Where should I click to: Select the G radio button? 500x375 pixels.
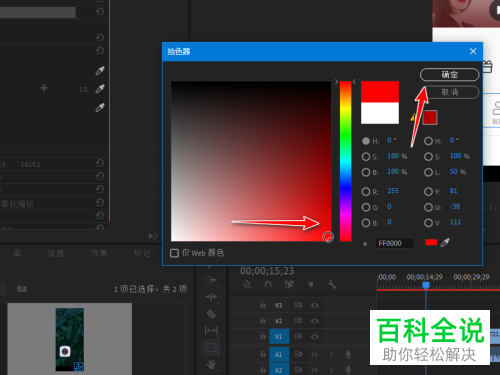(366, 207)
